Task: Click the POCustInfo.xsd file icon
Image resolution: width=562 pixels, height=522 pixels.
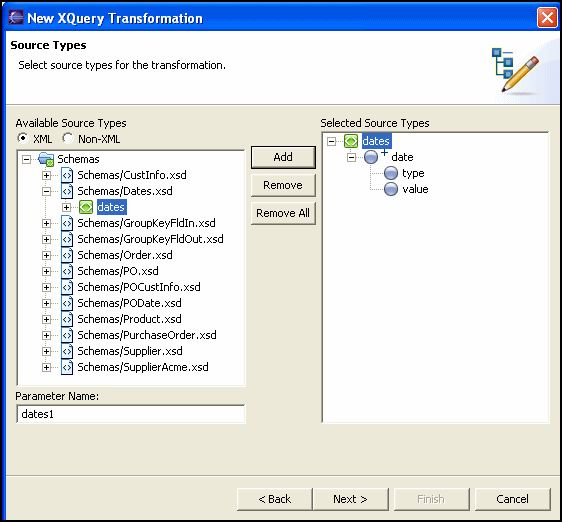Action: point(67,287)
